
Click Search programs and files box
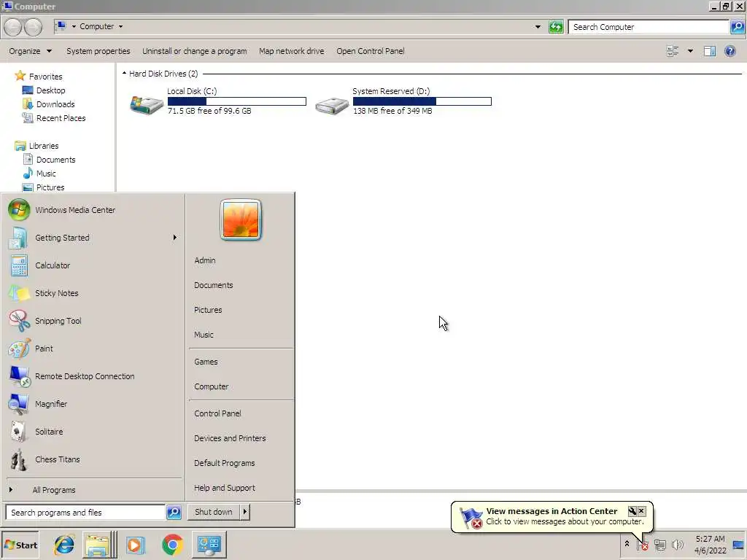coord(85,513)
